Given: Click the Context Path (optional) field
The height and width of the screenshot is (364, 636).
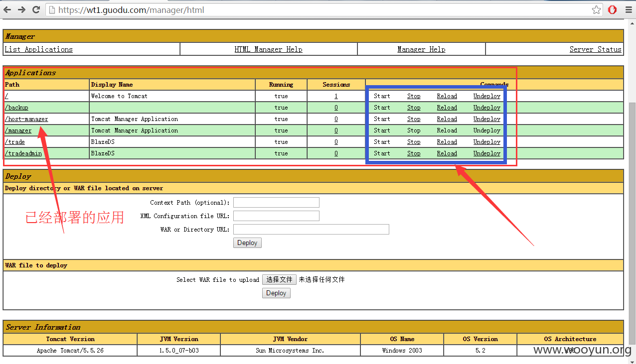Looking at the screenshot, I should click(276, 203).
